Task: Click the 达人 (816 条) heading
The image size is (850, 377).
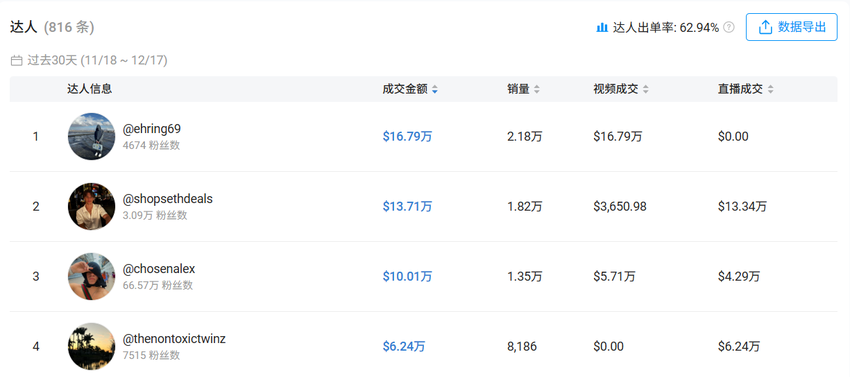Action: (52, 27)
